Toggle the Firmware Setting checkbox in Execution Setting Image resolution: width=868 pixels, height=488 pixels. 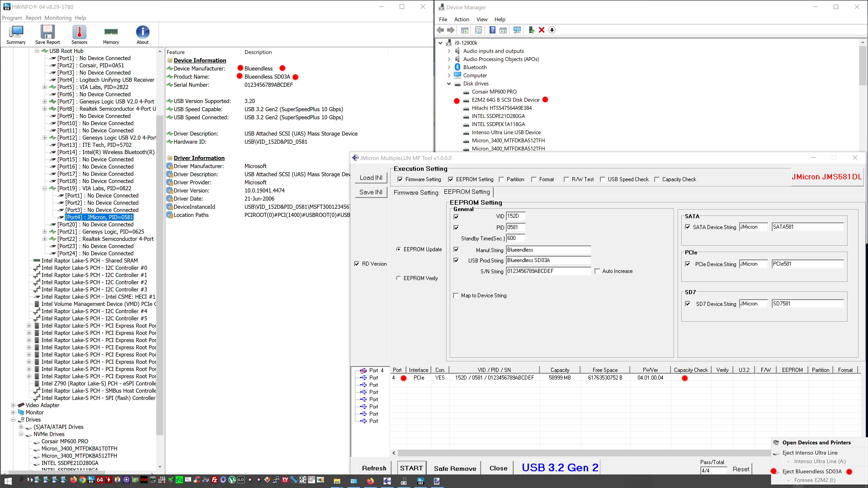click(400, 180)
